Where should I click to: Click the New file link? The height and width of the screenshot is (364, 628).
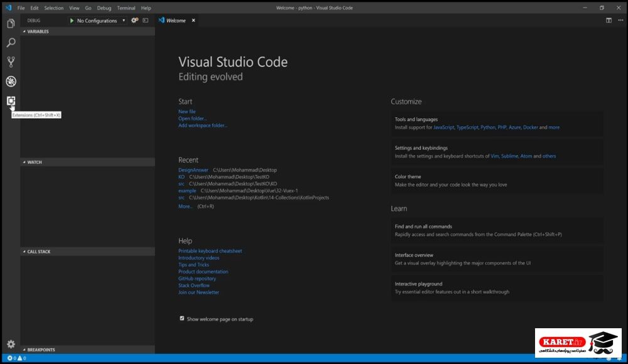click(x=187, y=112)
